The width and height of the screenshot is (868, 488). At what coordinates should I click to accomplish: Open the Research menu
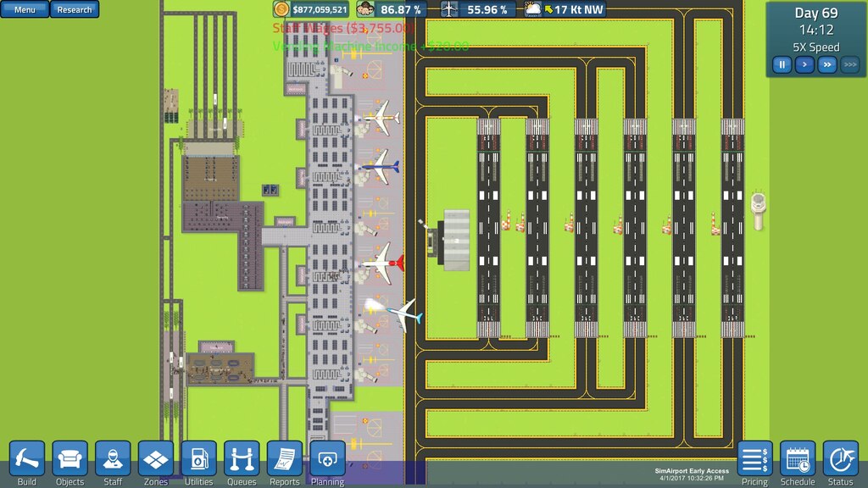75,9
